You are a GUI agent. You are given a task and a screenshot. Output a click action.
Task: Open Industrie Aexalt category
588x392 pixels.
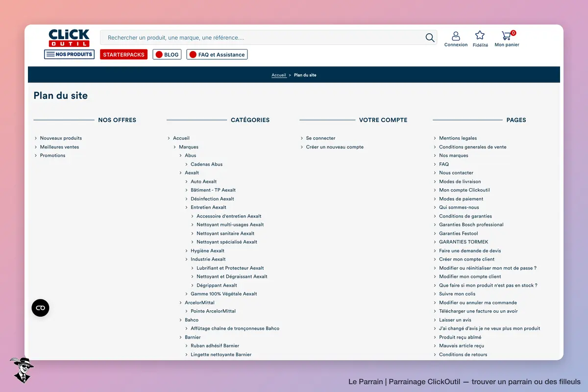(x=208, y=259)
